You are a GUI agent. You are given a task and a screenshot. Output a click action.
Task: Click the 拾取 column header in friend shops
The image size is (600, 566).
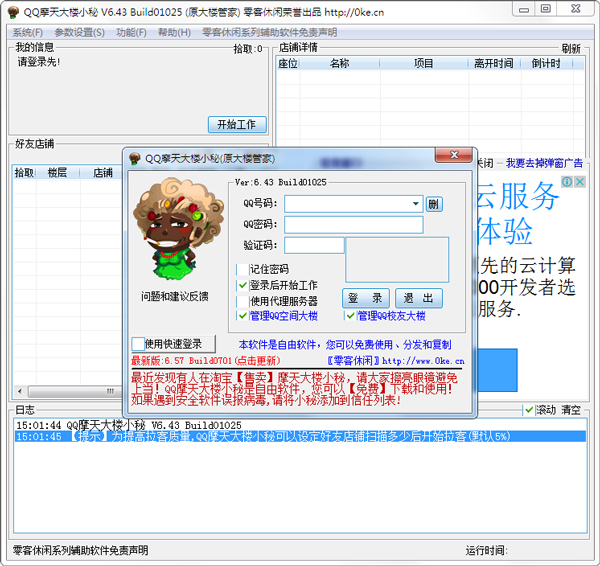click(24, 173)
